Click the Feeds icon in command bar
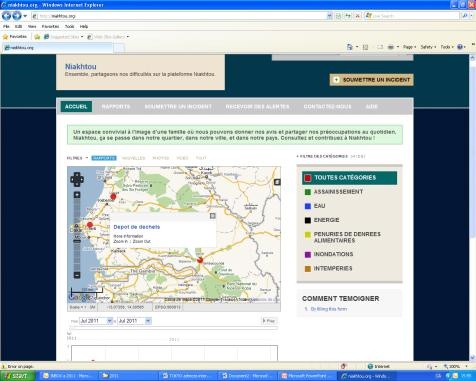 coord(365,47)
